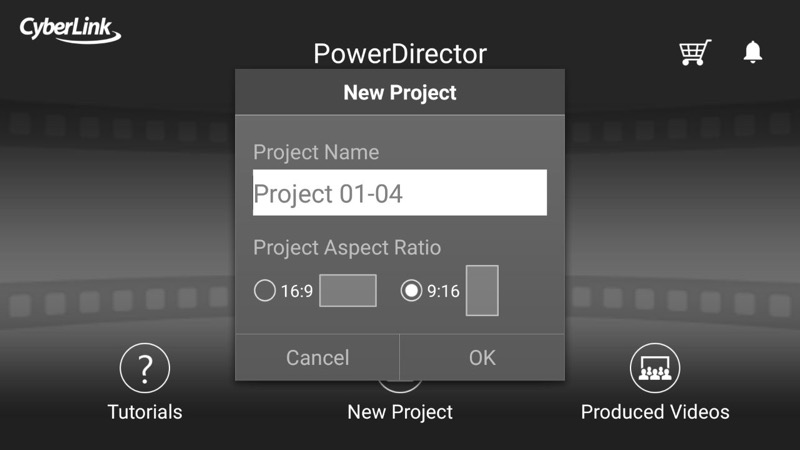Select the 16:9 landscape rectangle preview
The image size is (800, 450).
348,290
